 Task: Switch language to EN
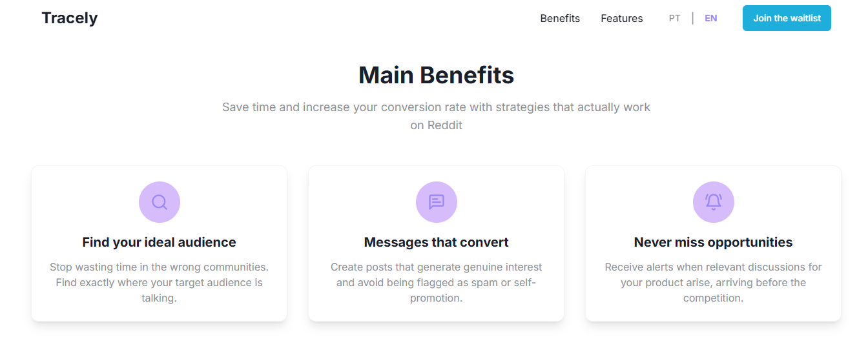pos(710,18)
